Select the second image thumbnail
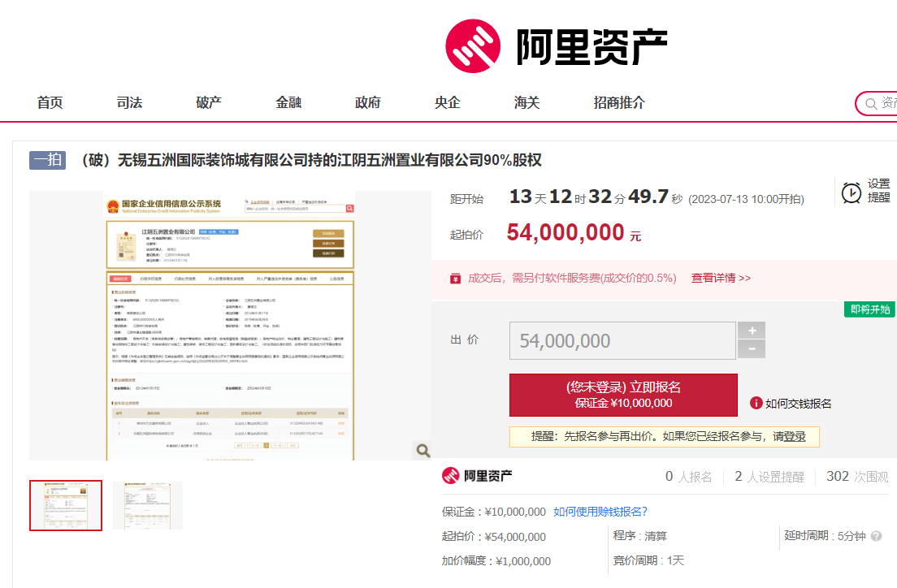 (x=148, y=506)
